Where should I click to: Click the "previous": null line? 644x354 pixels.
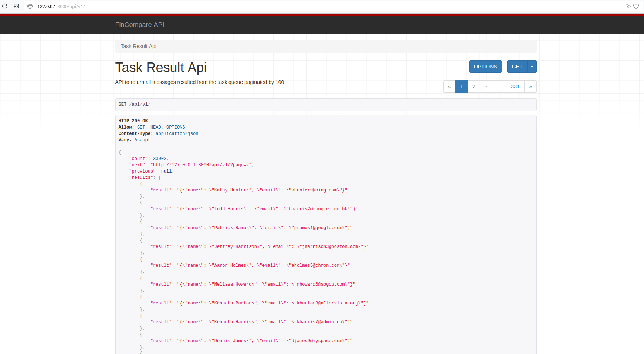[151, 171]
